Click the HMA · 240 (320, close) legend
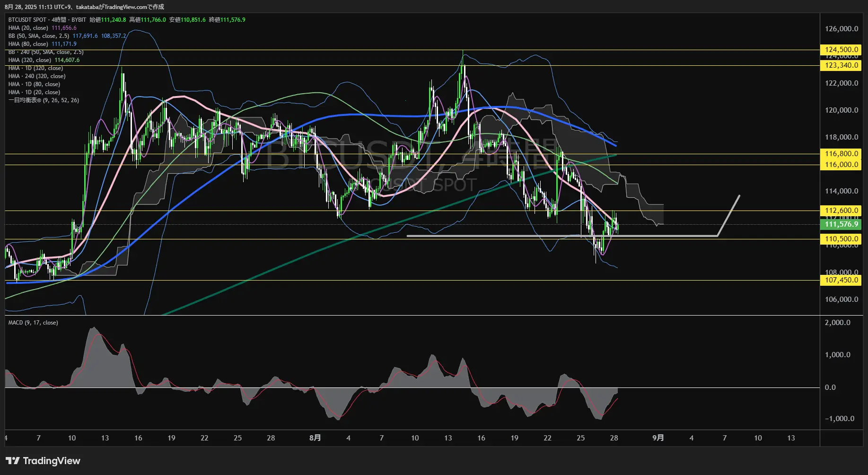 tap(37, 76)
